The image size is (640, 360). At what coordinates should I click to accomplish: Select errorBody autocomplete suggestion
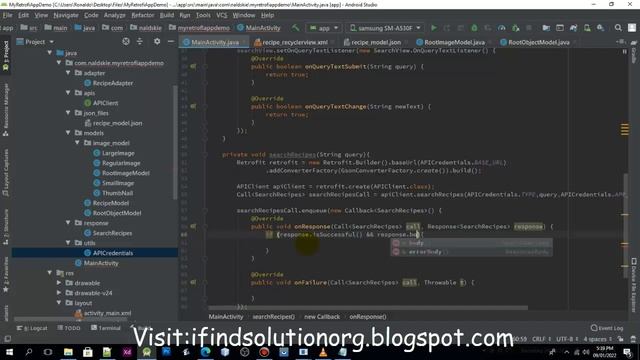coord(471,252)
